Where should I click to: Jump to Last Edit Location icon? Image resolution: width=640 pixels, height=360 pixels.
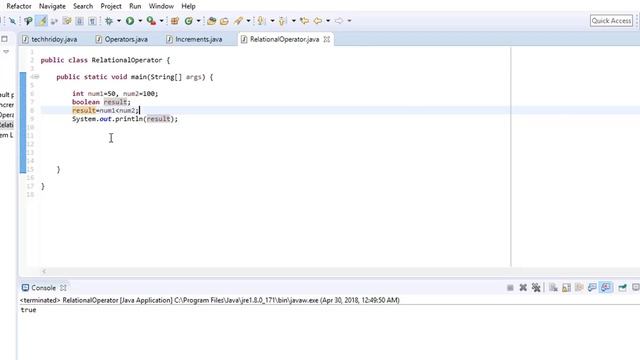(x=304, y=21)
